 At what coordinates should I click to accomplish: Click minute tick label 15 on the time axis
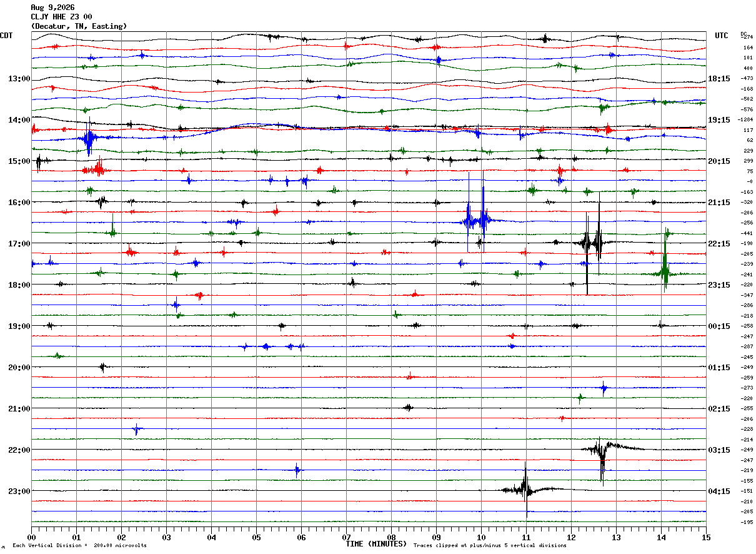[706, 537]
